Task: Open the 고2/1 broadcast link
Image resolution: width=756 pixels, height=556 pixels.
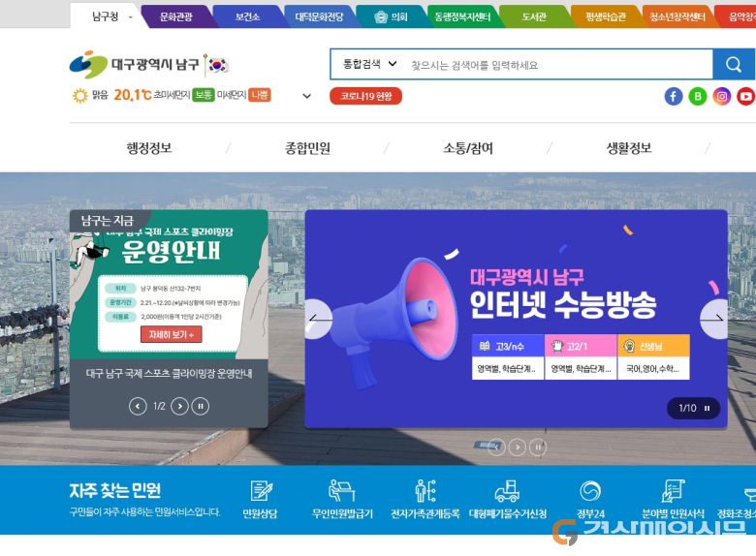Action: pos(581,357)
